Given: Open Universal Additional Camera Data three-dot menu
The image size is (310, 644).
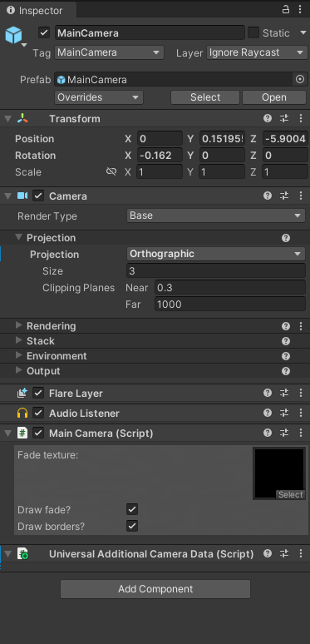Looking at the screenshot, I should click(301, 553).
